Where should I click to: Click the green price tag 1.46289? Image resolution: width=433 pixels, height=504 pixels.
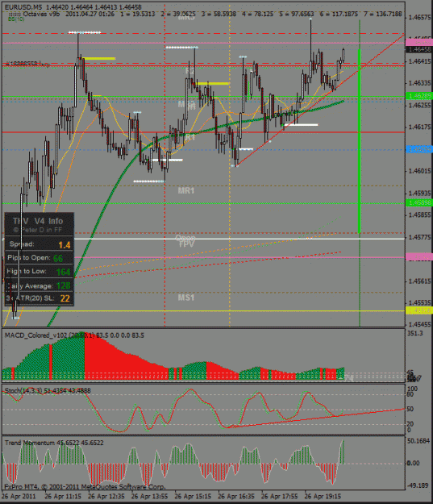(x=418, y=96)
